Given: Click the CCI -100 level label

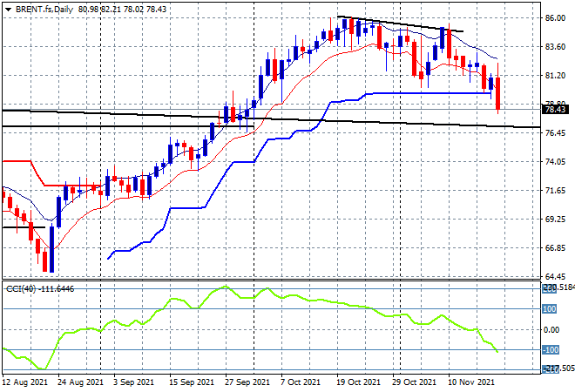Looking at the screenshot, I should 551,350.
